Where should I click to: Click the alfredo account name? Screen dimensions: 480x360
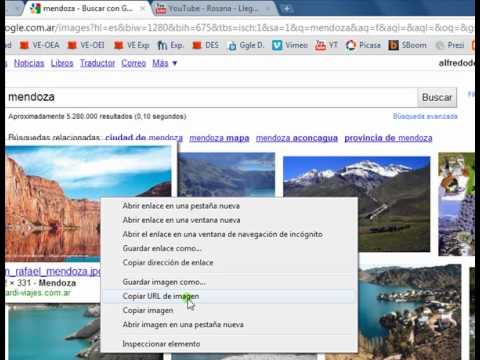457,63
